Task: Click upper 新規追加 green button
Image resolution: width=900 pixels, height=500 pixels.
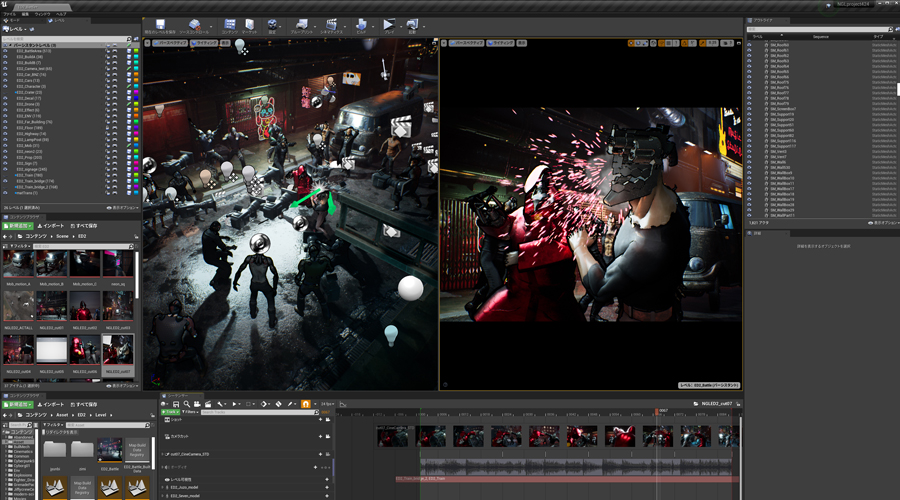Action: (18, 226)
